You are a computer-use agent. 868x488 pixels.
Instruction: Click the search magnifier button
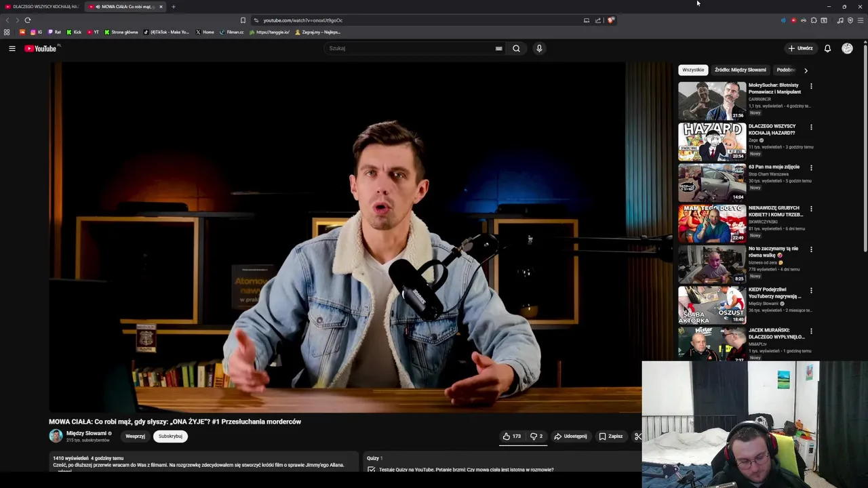tap(516, 48)
